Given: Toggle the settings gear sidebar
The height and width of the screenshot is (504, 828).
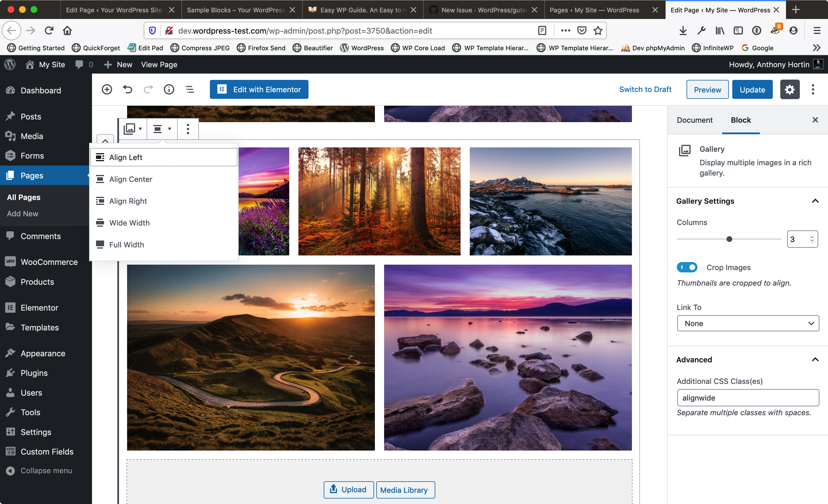Looking at the screenshot, I should (790, 90).
